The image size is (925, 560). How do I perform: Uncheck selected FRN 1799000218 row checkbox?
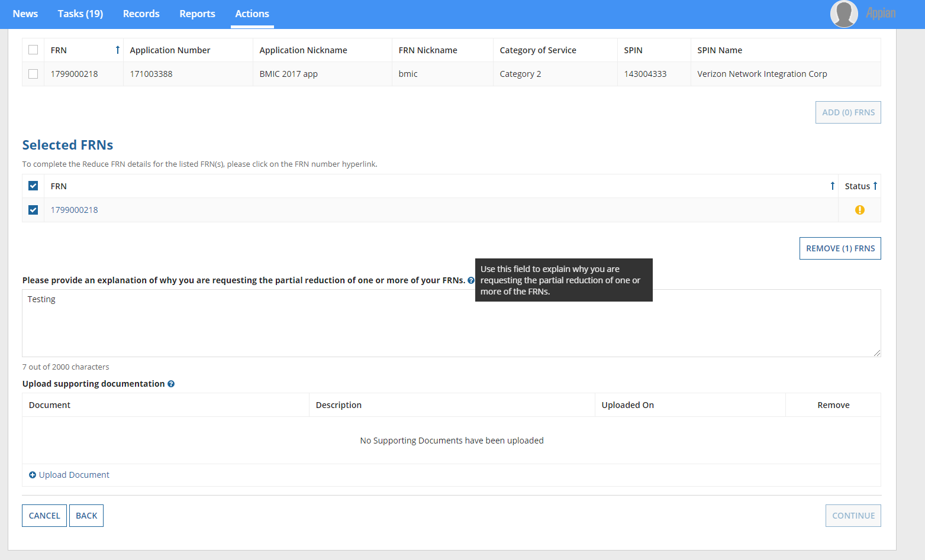point(33,210)
